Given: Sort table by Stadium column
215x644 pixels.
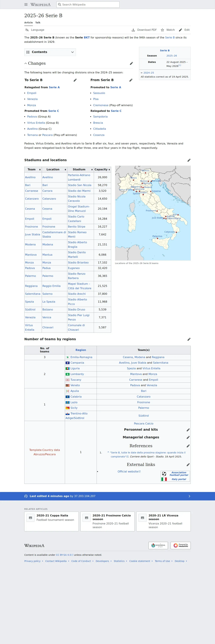Looking at the screenshot, I should (x=80, y=170).
